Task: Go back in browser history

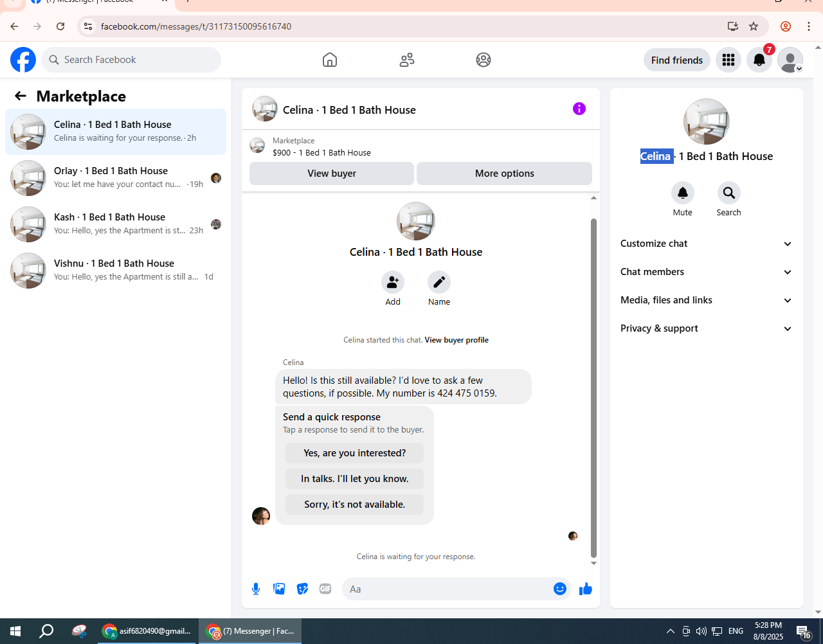Action: pyautogui.click(x=14, y=26)
